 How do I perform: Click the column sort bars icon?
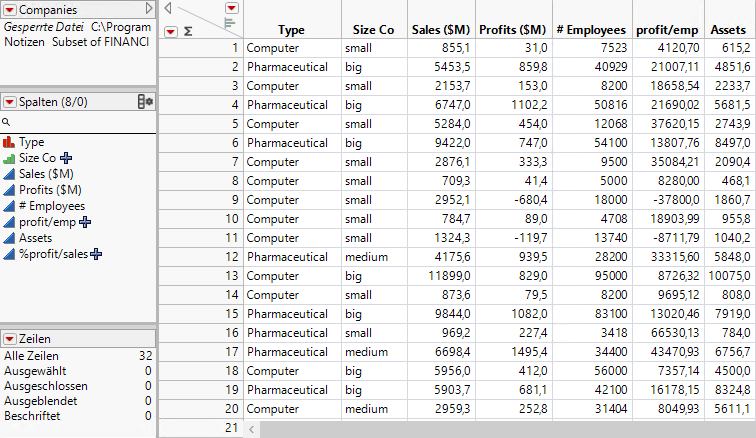(230, 23)
